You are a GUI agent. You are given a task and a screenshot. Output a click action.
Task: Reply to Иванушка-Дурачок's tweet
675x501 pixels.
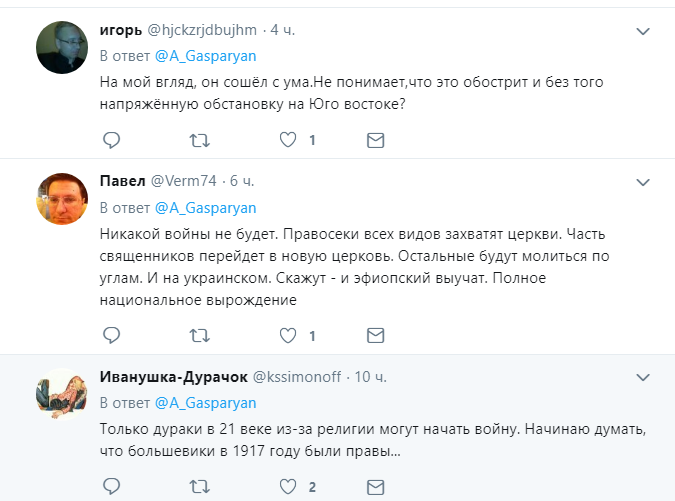coord(111,487)
